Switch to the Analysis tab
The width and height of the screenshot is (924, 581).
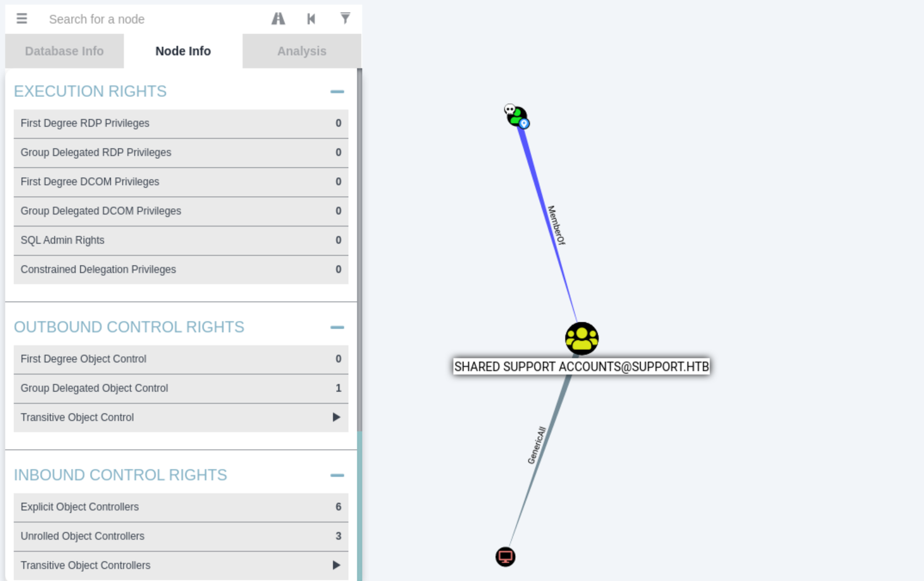tap(302, 51)
